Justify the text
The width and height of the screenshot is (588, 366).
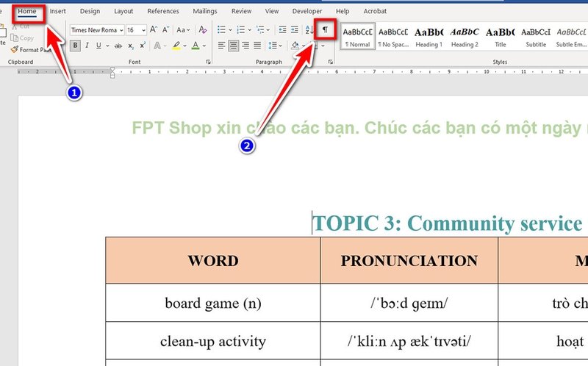click(x=257, y=46)
